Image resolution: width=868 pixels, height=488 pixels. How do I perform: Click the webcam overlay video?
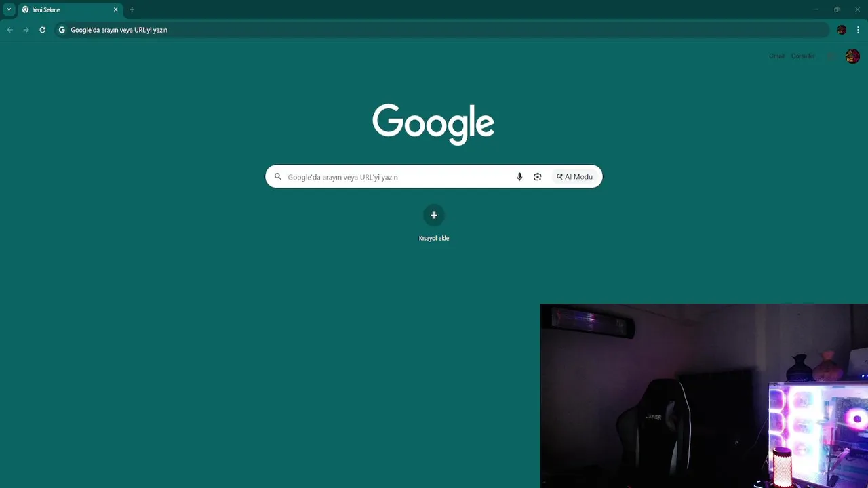click(x=704, y=396)
